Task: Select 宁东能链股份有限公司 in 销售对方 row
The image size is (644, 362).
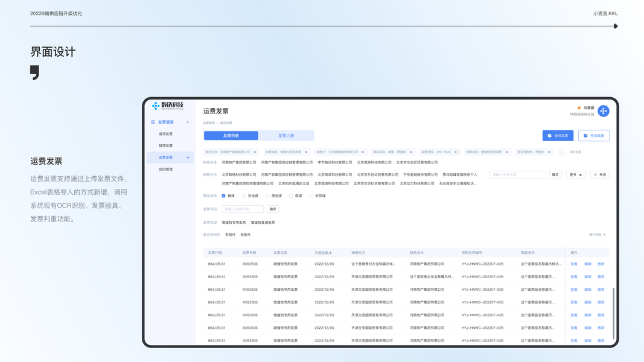Action: (x=420, y=175)
